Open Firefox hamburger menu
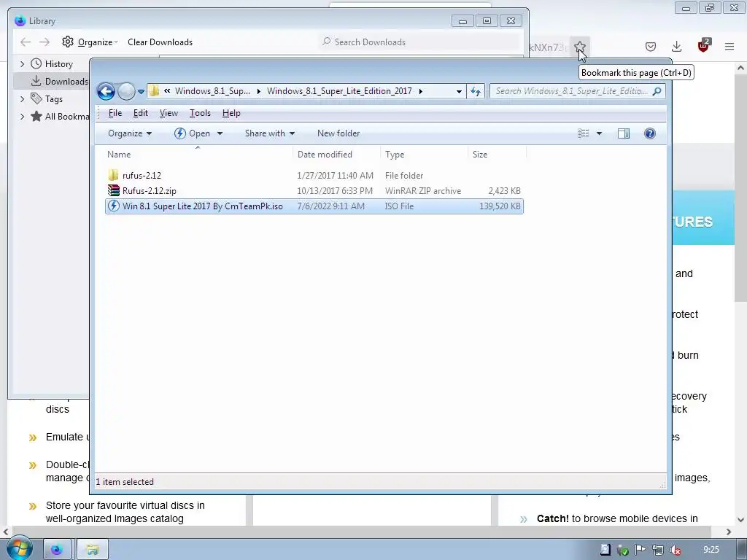Viewport: 747px width, 560px height. (729, 47)
